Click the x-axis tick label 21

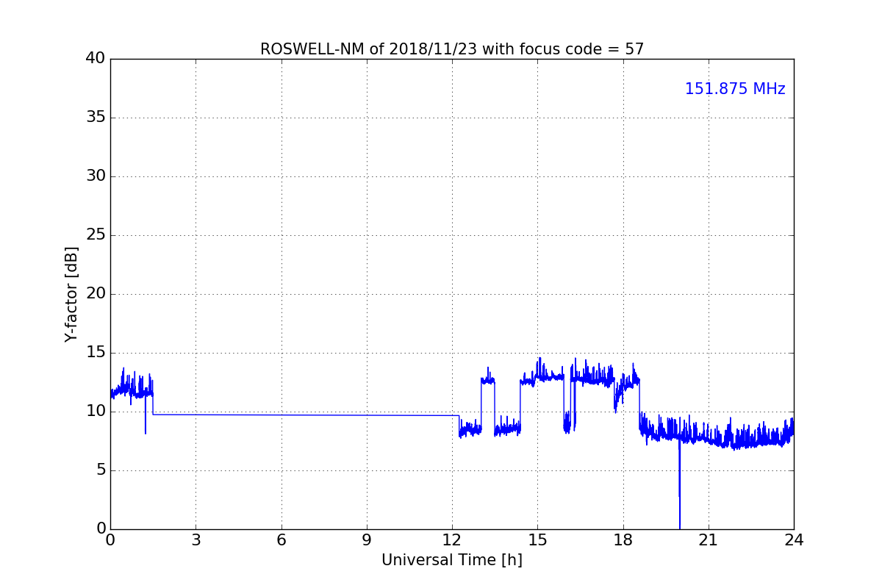tap(709, 540)
